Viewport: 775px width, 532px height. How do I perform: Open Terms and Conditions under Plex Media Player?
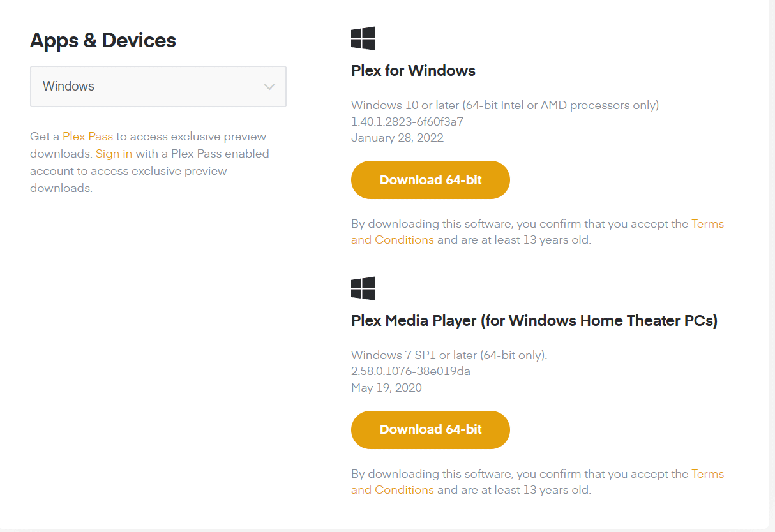(x=392, y=490)
